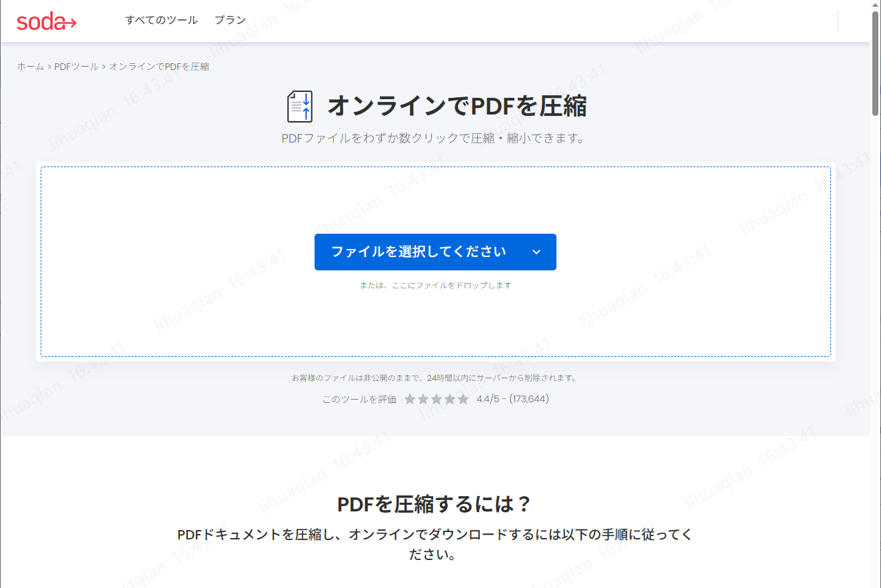881x588 pixels.
Task: Open PDFツール from the breadcrumb
Action: (x=75, y=66)
